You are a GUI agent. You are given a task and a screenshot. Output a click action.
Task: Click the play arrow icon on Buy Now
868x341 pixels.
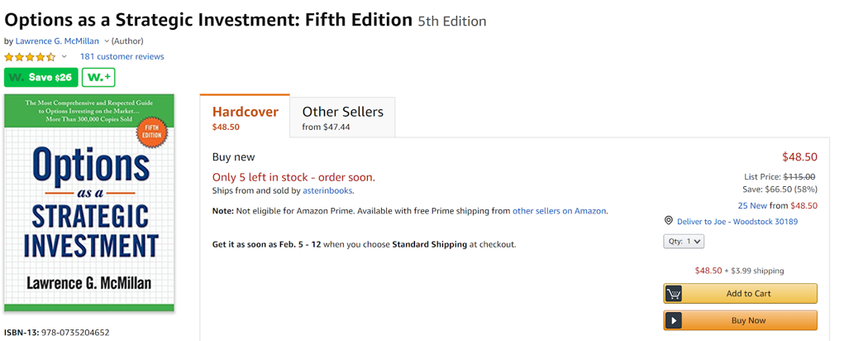point(674,320)
